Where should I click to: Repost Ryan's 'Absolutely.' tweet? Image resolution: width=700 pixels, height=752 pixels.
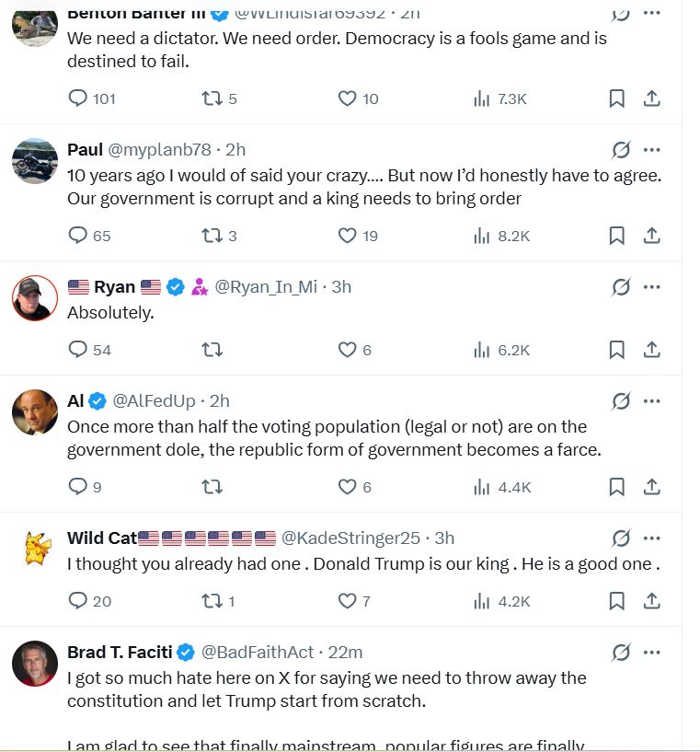click(212, 350)
